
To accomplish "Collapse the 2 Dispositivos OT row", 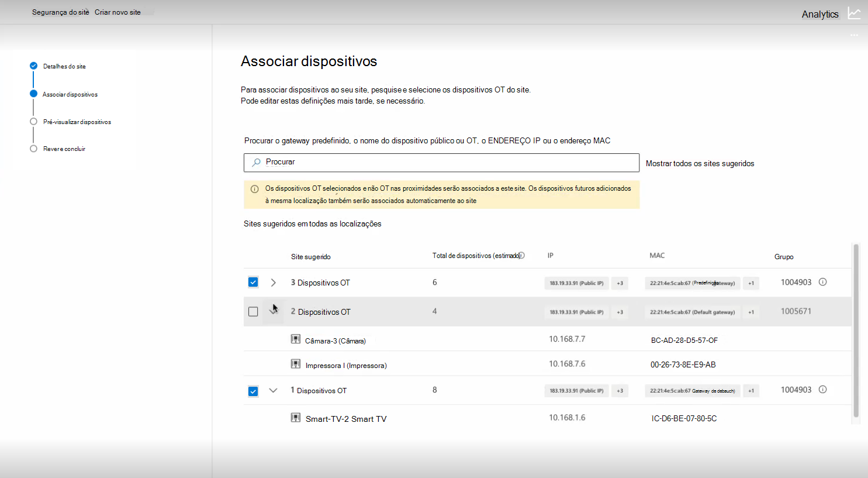I will (x=273, y=311).
